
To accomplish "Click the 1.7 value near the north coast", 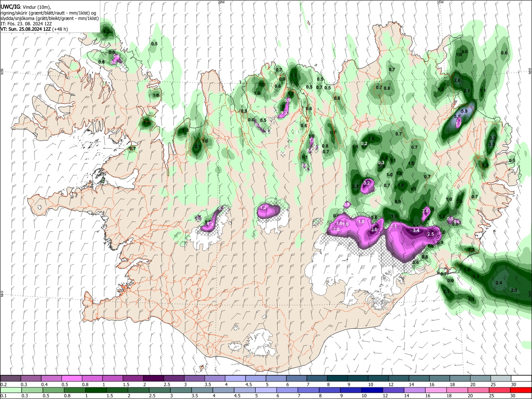I will [294, 76].
